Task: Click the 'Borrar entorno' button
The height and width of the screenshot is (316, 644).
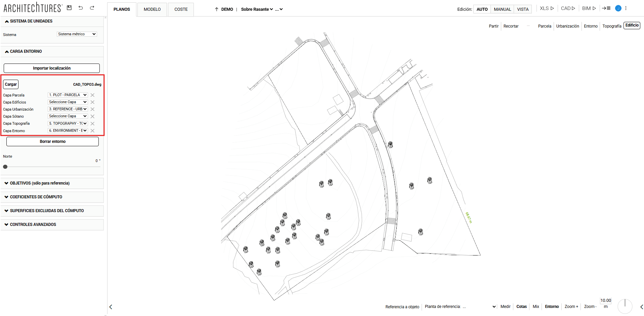Action: pyautogui.click(x=52, y=141)
